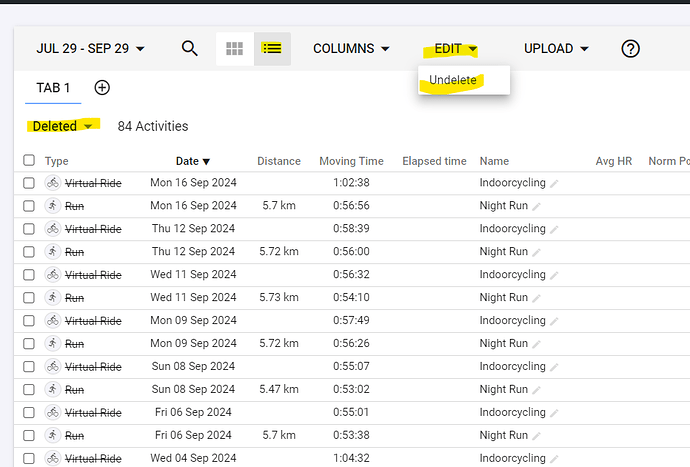This screenshot has height=467, width=690.
Task: Click pencil icon next to Indoorcycling Mon 16 Sep
Action: tap(554, 184)
